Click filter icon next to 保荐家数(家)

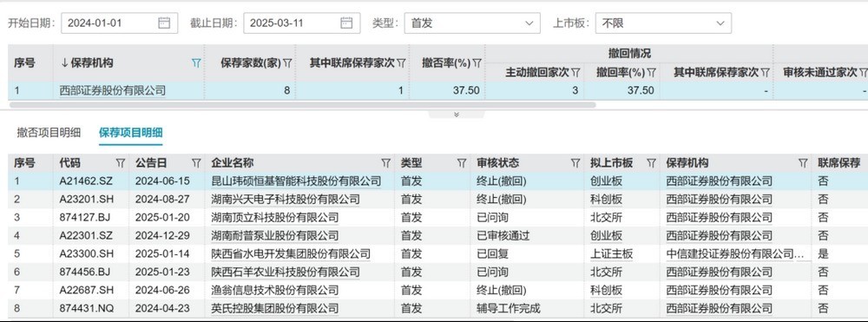(x=287, y=63)
